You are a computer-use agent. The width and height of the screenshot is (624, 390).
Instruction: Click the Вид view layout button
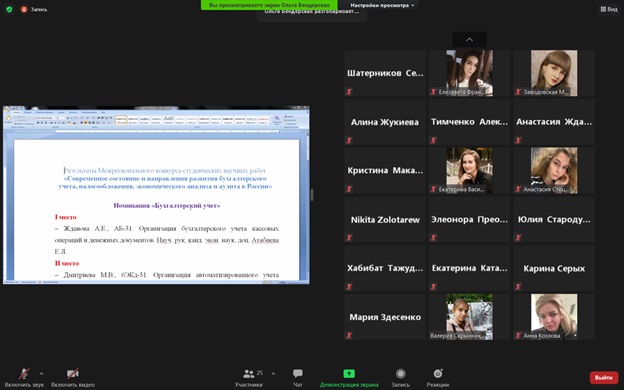click(x=609, y=9)
